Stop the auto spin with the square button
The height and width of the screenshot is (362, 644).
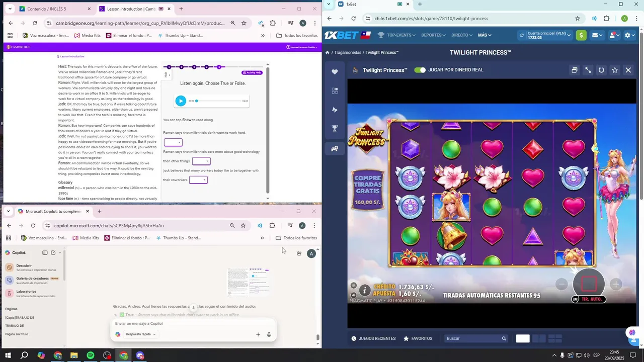(589, 284)
